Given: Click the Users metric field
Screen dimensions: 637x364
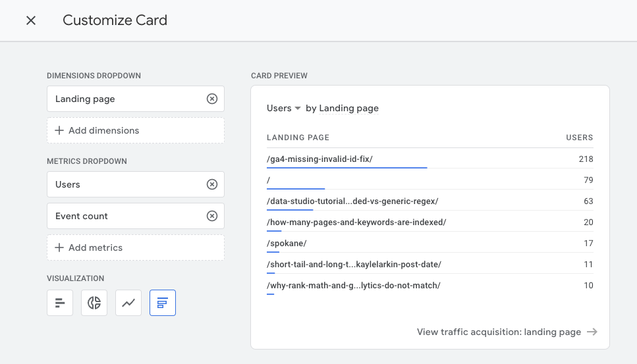Looking at the screenshot, I should click(x=125, y=184).
